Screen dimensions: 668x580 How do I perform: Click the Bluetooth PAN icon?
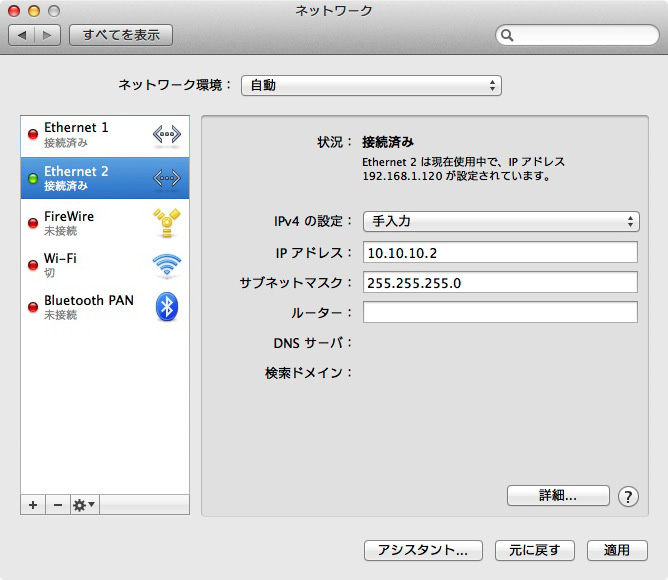coord(166,308)
